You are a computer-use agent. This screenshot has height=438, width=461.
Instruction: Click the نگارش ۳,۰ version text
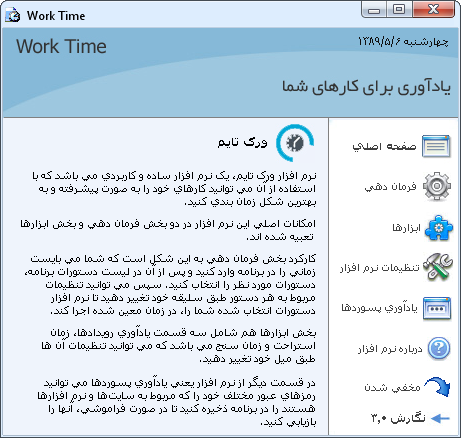point(398,418)
